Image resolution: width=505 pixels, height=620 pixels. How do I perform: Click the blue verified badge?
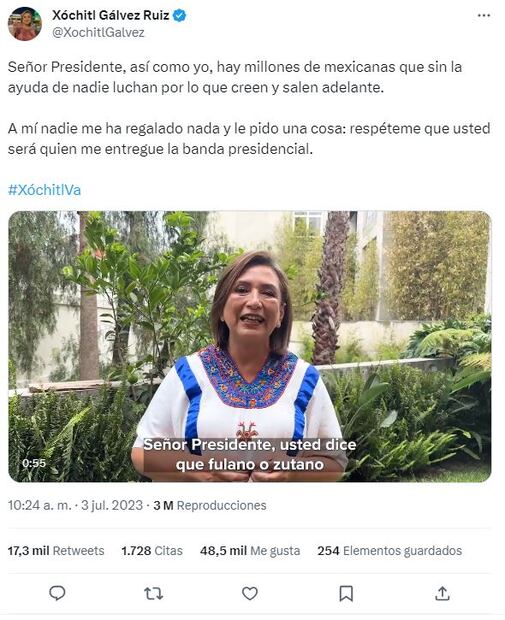(x=180, y=16)
